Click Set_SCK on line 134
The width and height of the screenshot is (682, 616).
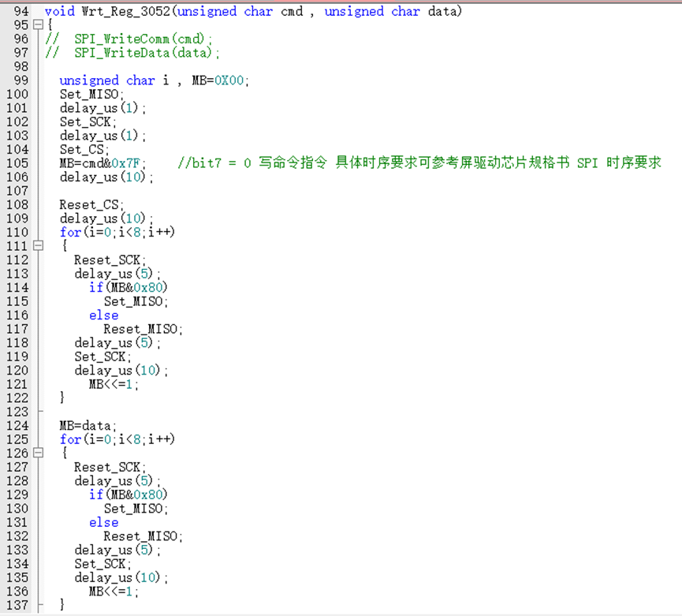point(102,564)
